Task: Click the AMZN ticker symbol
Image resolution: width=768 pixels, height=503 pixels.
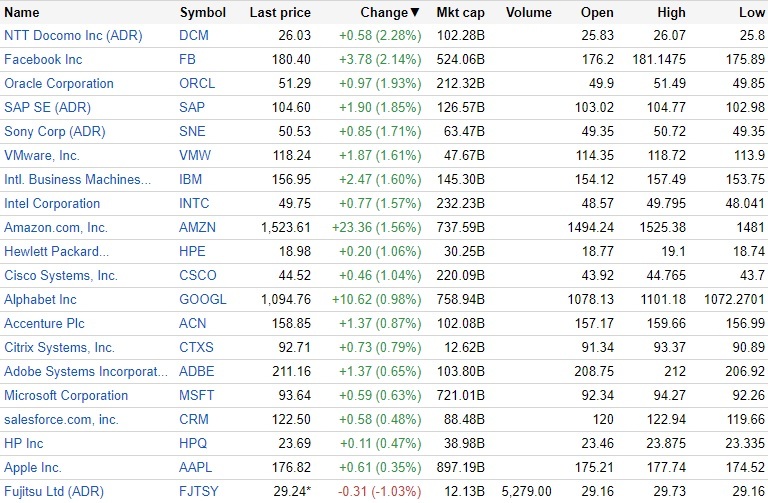Action: pos(197,227)
